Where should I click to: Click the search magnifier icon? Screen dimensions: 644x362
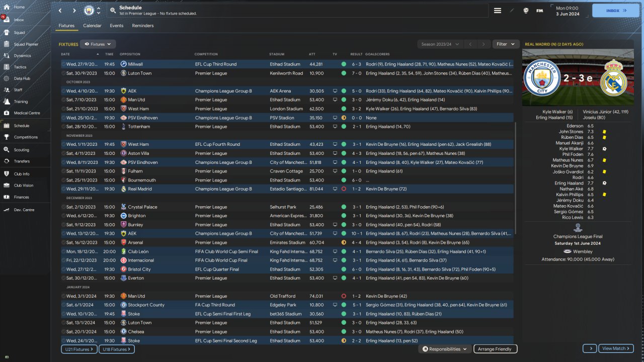click(113, 11)
